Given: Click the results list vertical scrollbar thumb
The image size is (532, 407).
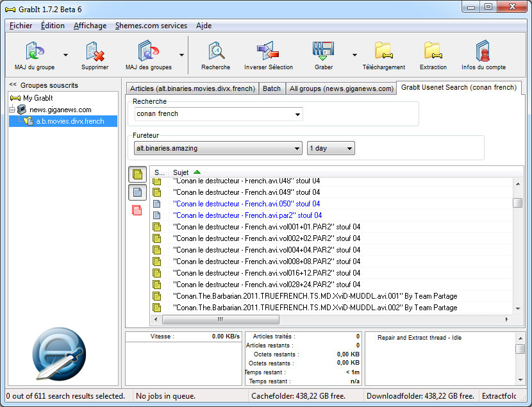Looking at the screenshot, I should click(518, 203).
